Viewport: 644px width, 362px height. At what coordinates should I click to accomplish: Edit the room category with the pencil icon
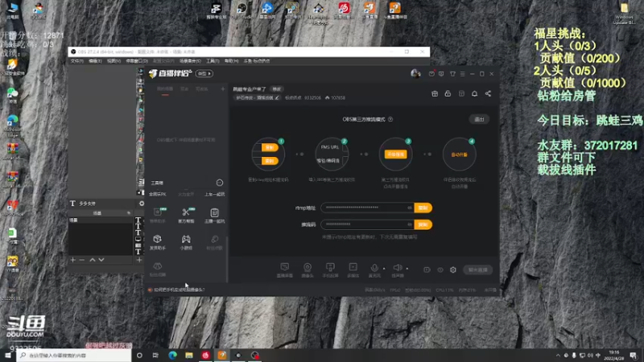[277, 97]
